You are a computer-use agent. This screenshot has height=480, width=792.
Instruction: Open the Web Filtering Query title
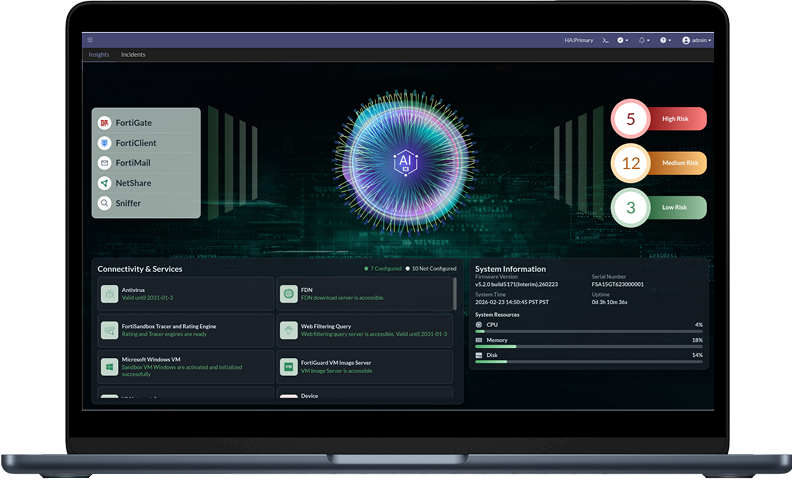pyautogui.click(x=326, y=326)
